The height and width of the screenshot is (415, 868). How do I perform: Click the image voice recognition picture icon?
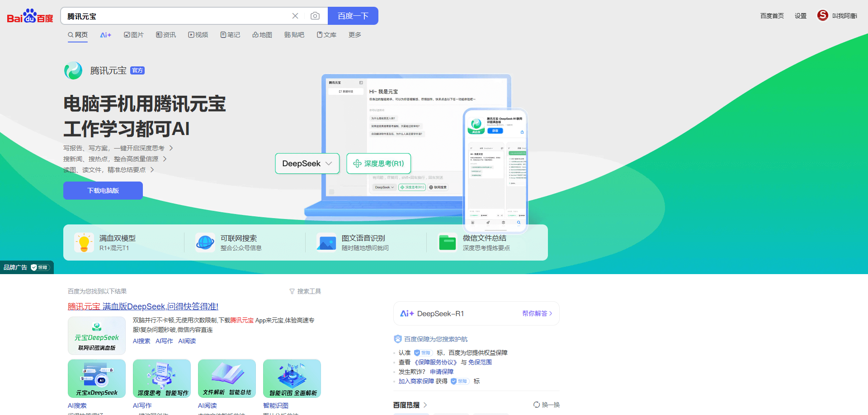pyautogui.click(x=326, y=242)
